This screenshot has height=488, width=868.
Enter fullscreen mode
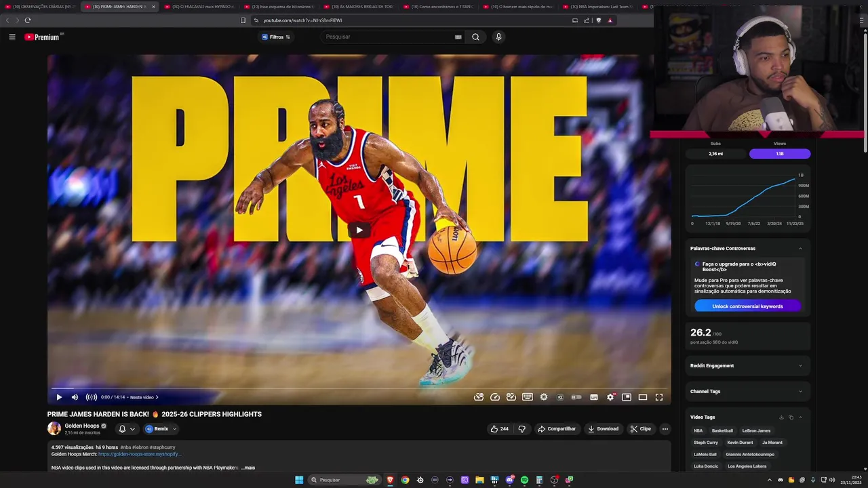659,397
